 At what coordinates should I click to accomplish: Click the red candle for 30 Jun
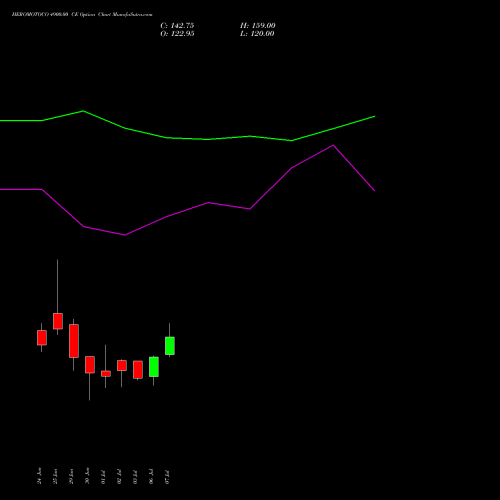(90, 364)
